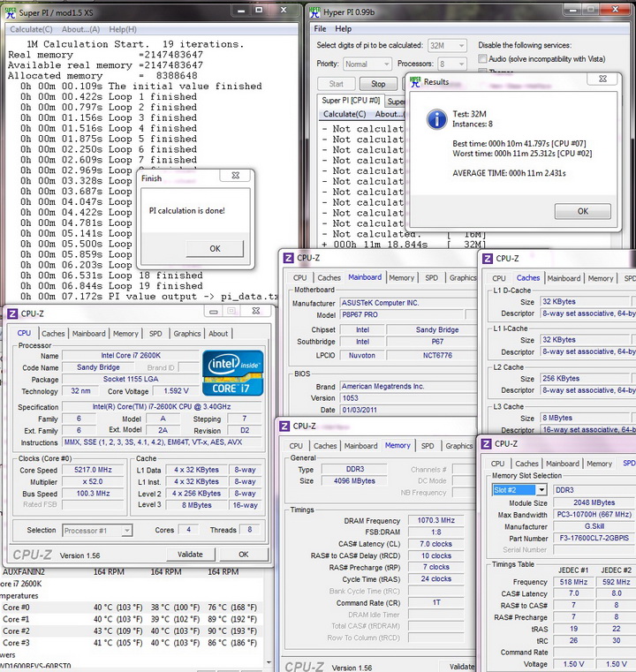Select the Super PI [CPU #0] tab
Viewport: 636px width, 672px height.
[350, 101]
